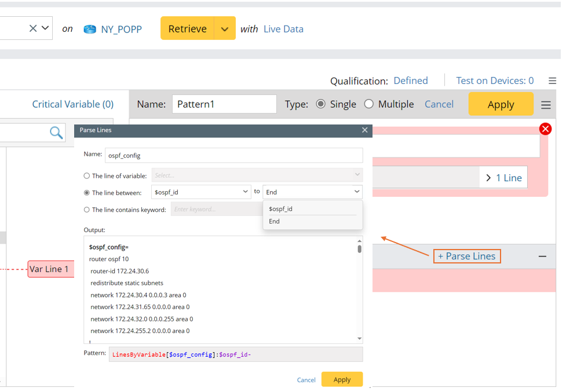The image size is (566, 392).
Task: Open the $ospf_id start variable dropdown
Action: (200, 192)
